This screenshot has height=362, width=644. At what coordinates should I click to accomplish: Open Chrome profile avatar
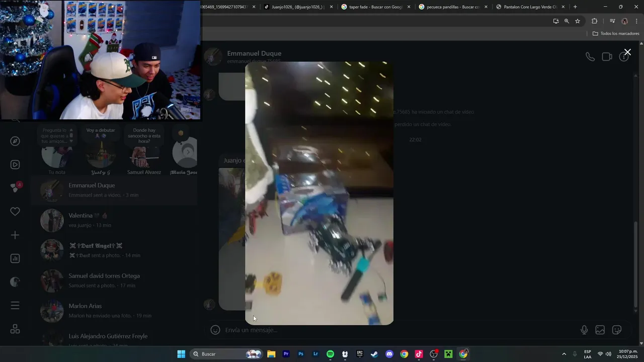point(624,21)
